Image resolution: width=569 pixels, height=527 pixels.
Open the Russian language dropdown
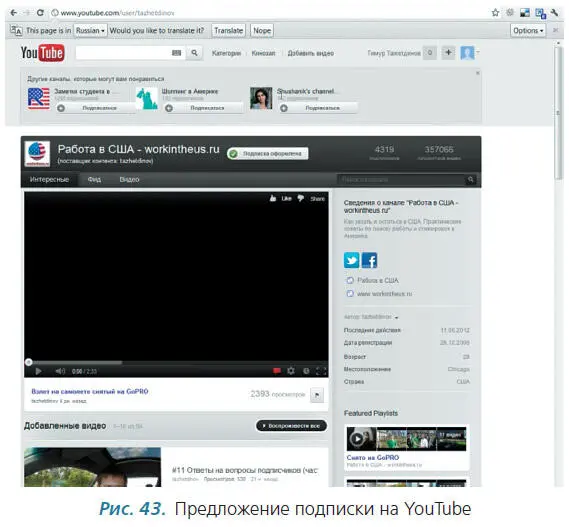pyautogui.click(x=90, y=30)
